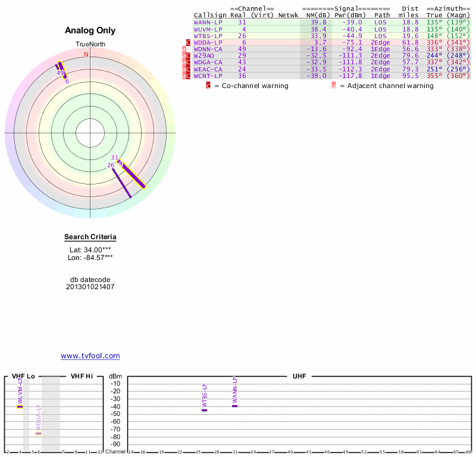
Task: Click the adjacent channel icon beside WDNN-CA
Action: click(184, 49)
